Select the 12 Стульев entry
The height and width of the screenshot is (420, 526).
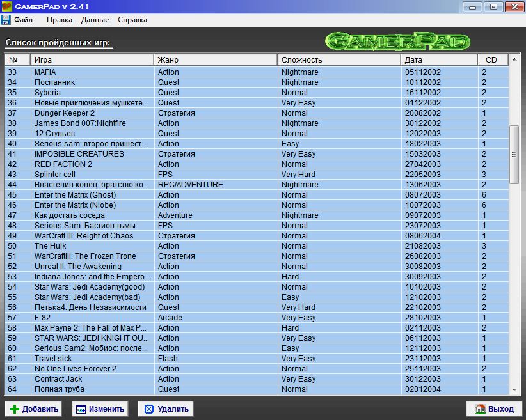(x=257, y=134)
